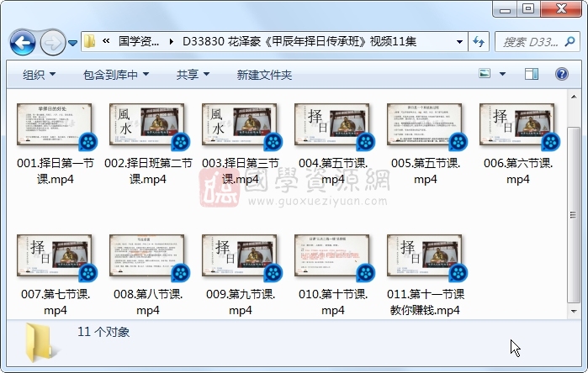This screenshot has height=373, width=588.
Task: Select 009.第九节课.mp4 thumbnail
Action: coord(239,255)
